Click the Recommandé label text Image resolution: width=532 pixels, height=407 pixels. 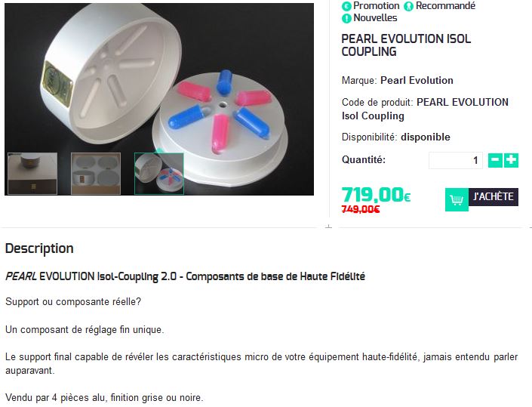point(445,6)
